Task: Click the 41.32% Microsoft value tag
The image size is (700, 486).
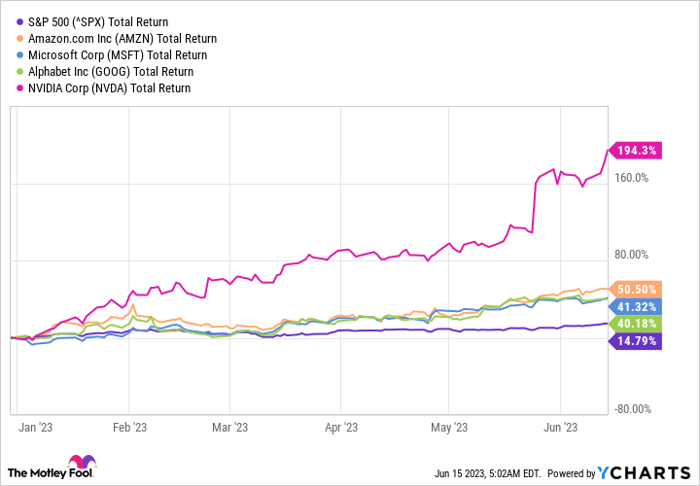Action: [636, 307]
